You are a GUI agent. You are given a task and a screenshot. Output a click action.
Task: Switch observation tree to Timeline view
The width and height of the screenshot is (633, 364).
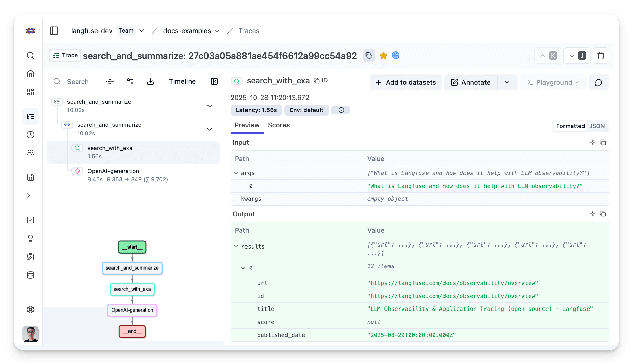point(182,81)
